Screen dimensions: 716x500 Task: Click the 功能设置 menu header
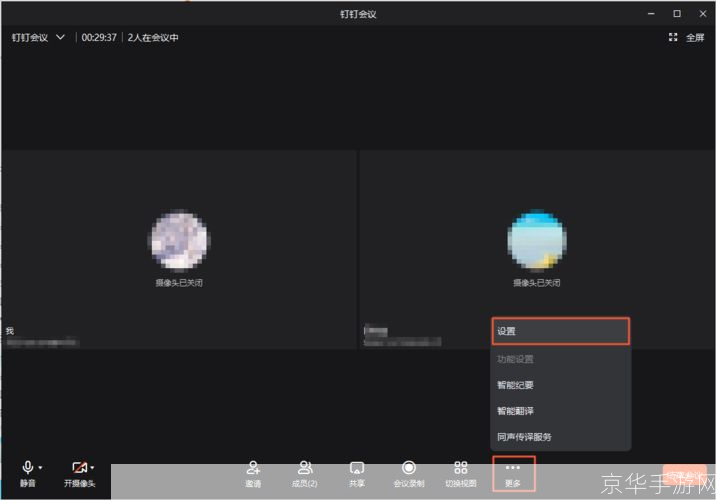(x=515, y=359)
